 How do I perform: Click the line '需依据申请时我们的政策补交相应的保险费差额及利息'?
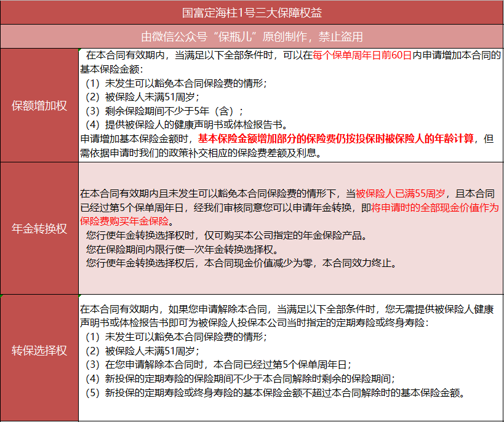click(x=201, y=153)
